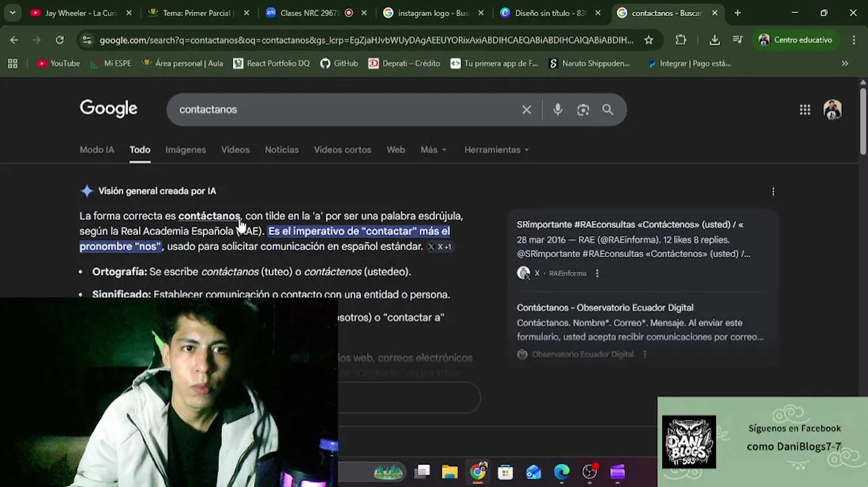The width and height of the screenshot is (868, 487).
Task: Submit search with magnifying glass icon
Action: (x=608, y=110)
